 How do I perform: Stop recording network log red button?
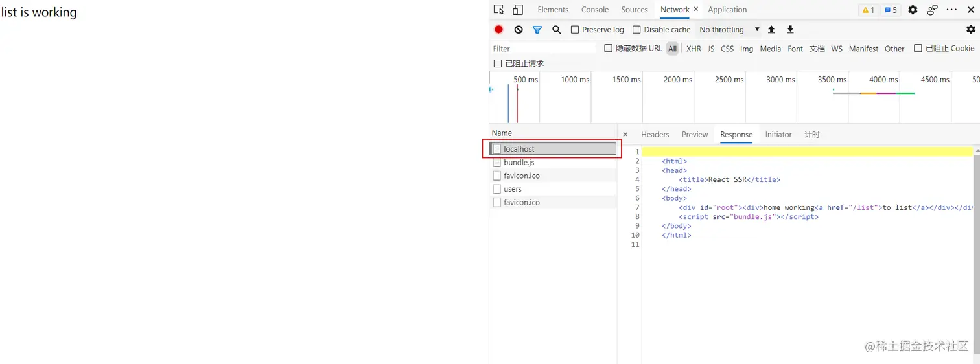498,30
